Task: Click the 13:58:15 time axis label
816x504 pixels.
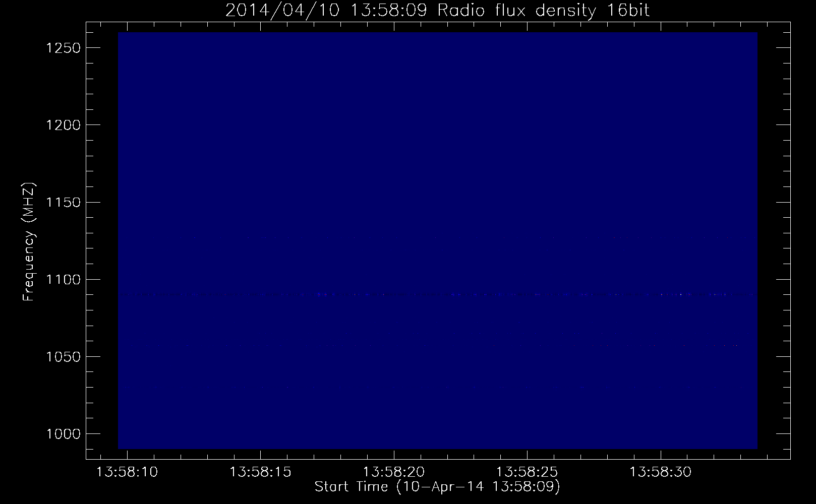Action: [x=261, y=473]
